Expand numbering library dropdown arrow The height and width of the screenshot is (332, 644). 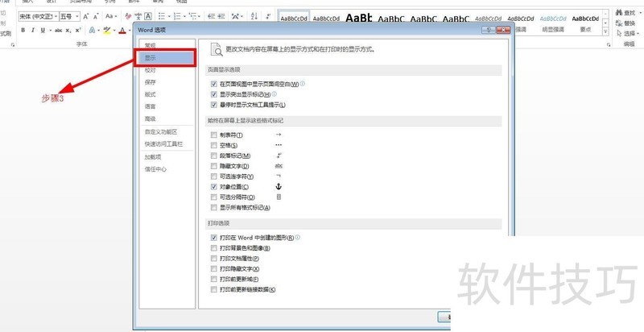[185, 16]
